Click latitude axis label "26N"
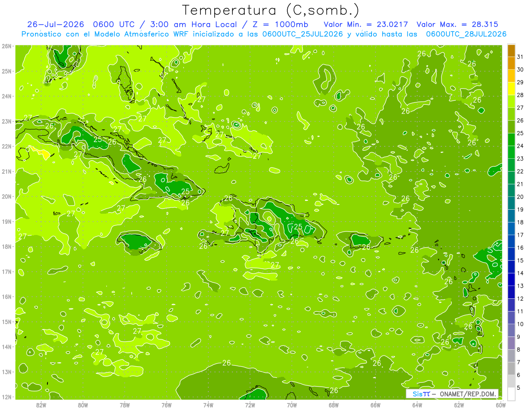Image resolution: width=532 pixels, height=411 pixels. tap(7, 46)
